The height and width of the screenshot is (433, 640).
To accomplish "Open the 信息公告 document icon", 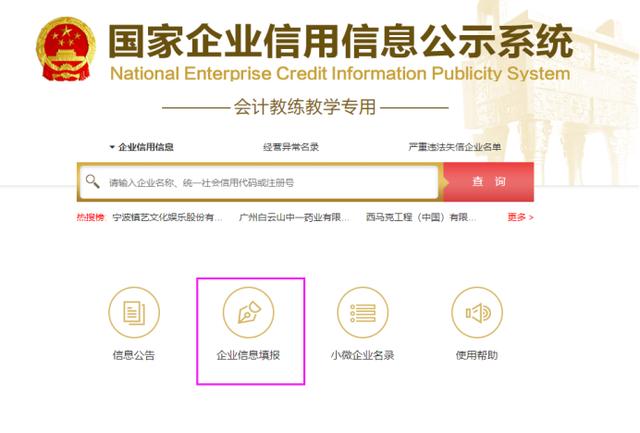I will coord(134,312).
